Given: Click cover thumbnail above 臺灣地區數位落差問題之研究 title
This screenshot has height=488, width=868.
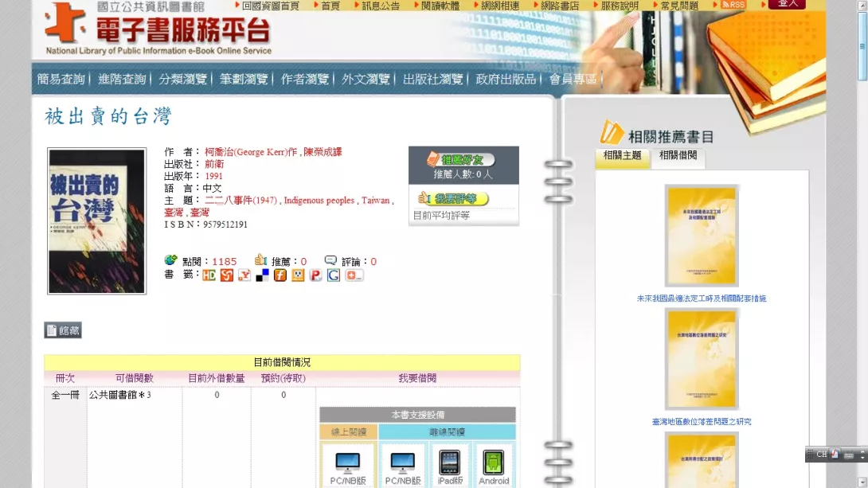Looking at the screenshot, I should pyautogui.click(x=702, y=359).
